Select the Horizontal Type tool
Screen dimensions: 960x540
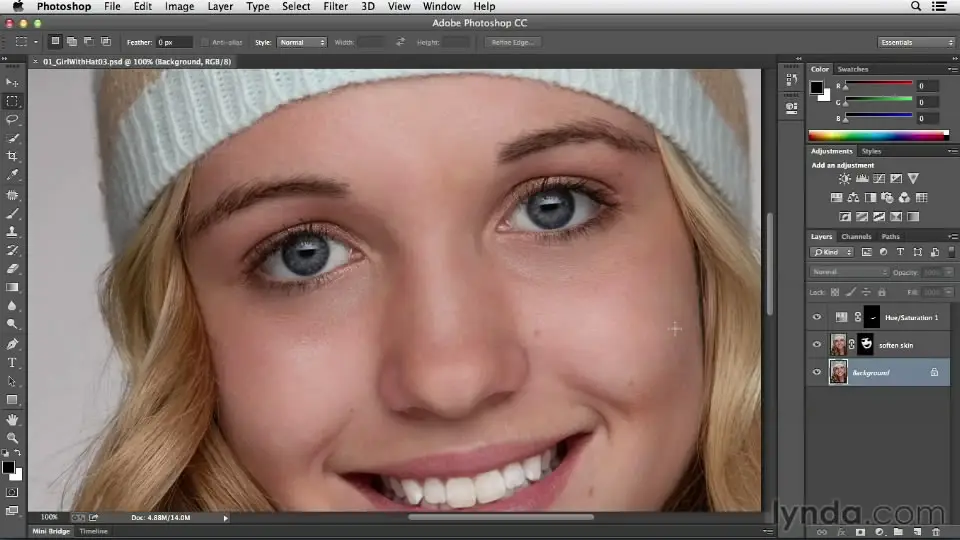(x=13, y=362)
